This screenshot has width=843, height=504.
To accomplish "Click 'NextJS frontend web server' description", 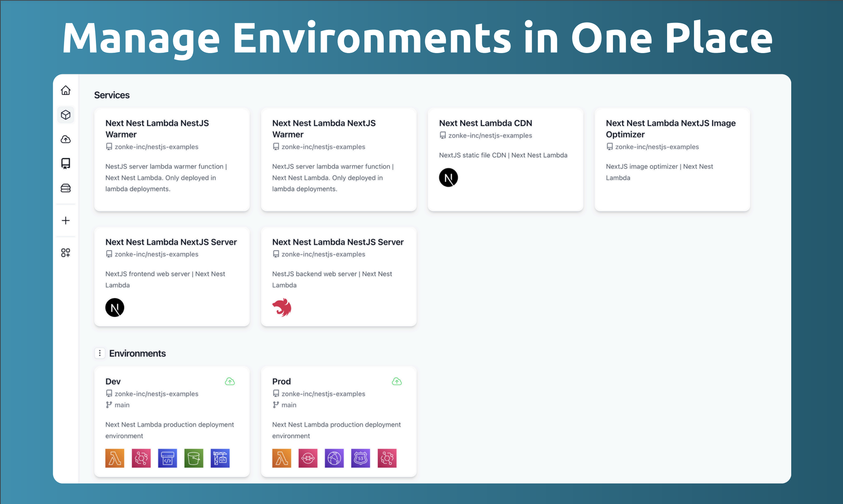I will [165, 279].
